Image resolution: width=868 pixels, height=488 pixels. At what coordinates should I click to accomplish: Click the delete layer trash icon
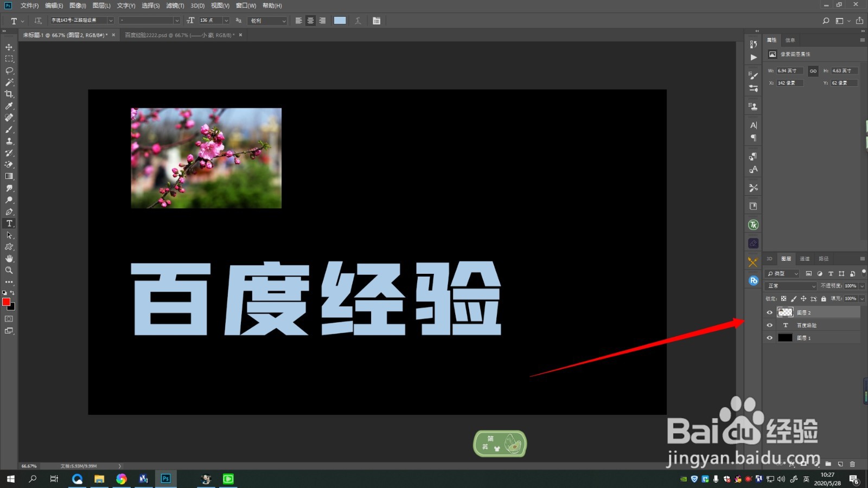852,464
